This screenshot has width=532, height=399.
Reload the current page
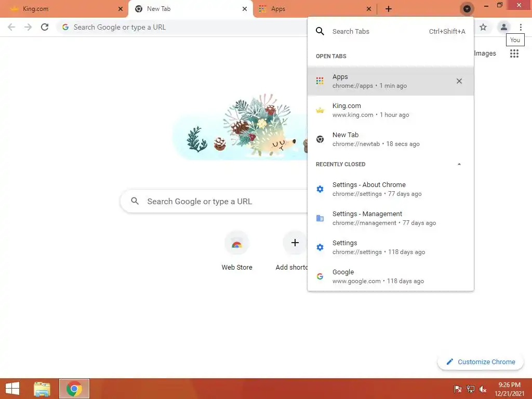click(45, 27)
